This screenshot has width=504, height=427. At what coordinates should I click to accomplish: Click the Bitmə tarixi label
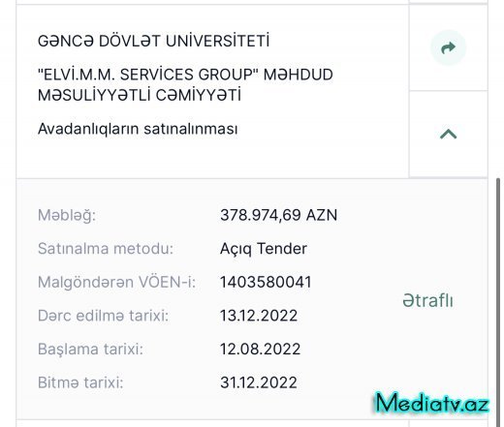tap(80, 382)
